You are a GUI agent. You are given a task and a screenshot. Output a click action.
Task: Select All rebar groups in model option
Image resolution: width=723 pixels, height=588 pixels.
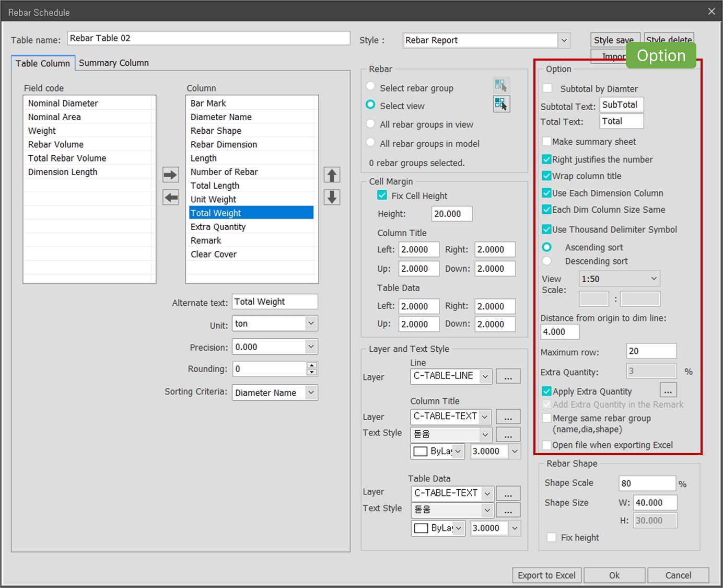370,143
